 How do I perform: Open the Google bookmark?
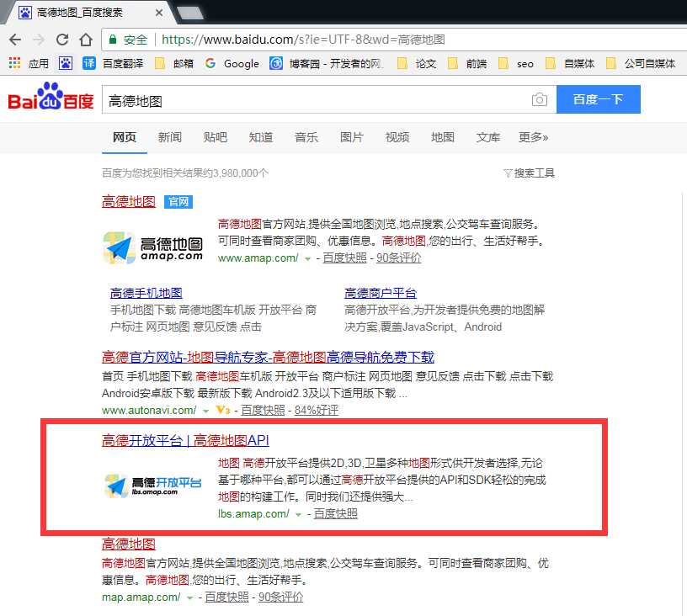coord(232,63)
